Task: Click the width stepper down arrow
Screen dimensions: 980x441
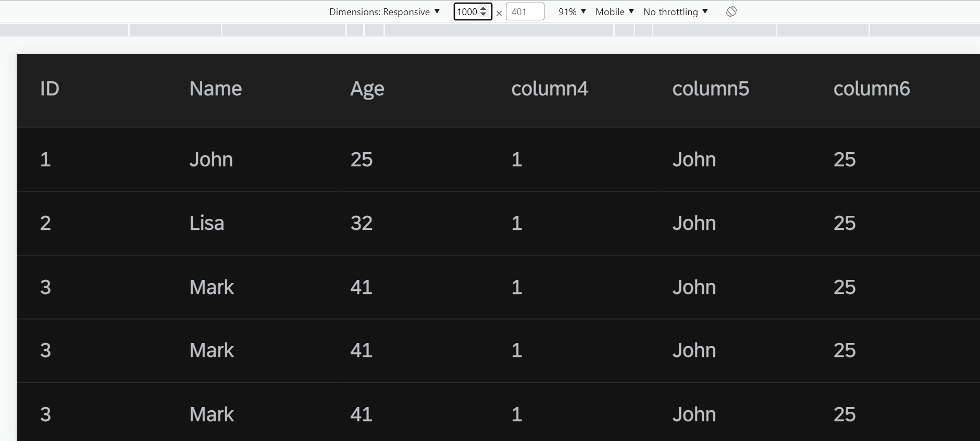Action: click(483, 15)
